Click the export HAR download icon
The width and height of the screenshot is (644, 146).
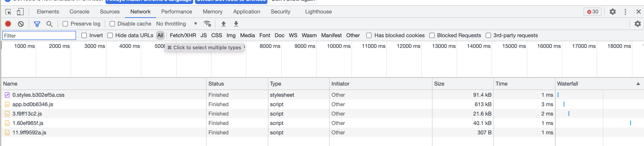click(x=236, y=24)
